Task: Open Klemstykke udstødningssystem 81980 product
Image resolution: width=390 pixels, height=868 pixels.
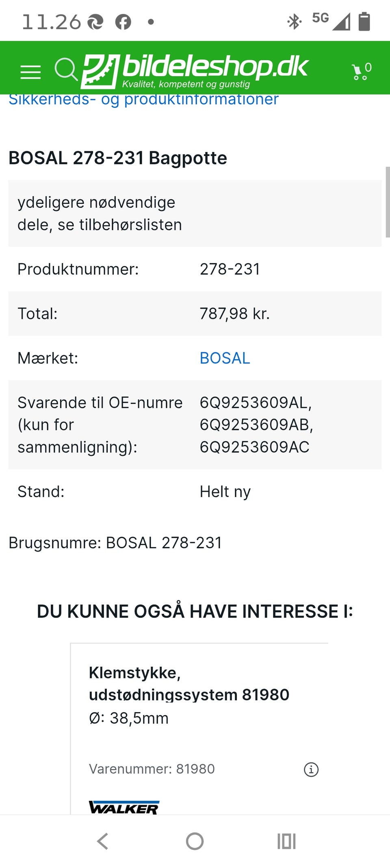Action: [x=189, y=684]
